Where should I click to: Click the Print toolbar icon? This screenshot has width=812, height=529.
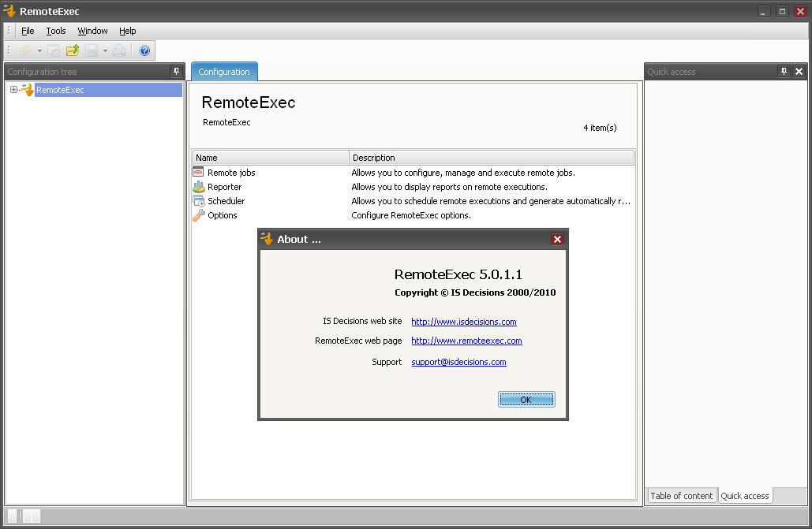point(119,50)
